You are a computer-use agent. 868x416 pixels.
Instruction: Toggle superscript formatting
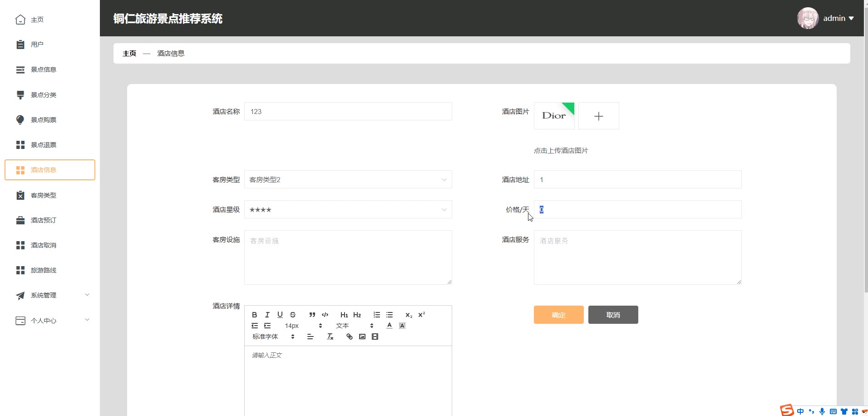click(x=421, y=315)
